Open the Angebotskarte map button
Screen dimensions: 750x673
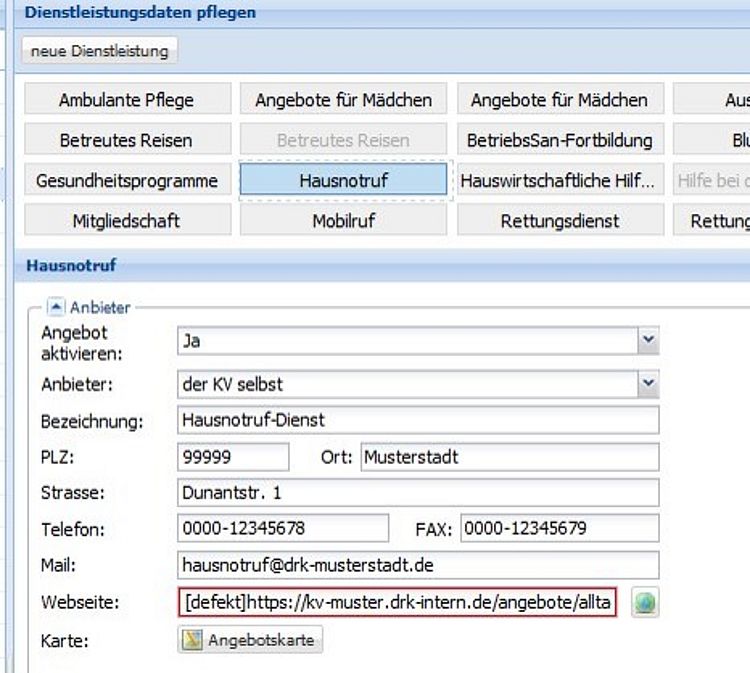[250, 640]
